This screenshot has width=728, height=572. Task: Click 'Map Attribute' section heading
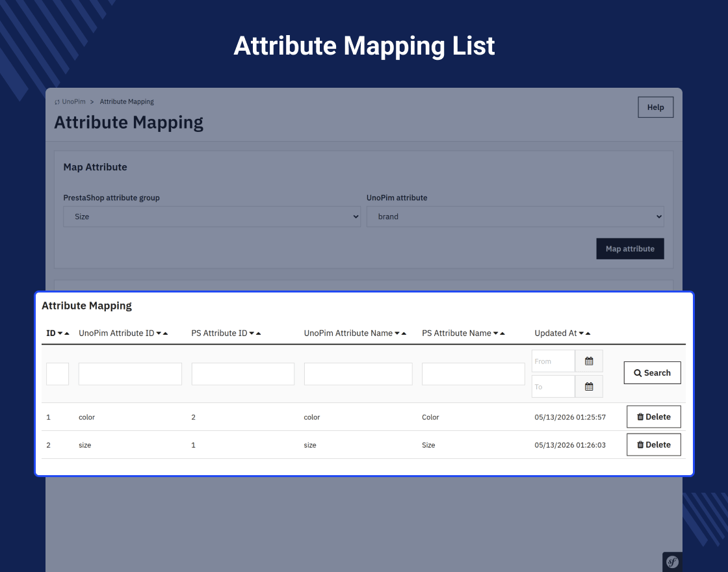(95, 167)
